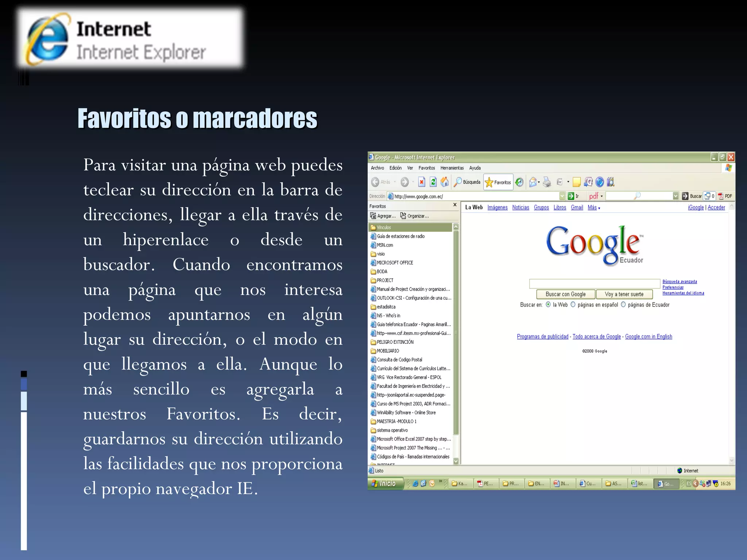Open the Archivo menu
Image resolution: width=747 pixels, height=560 pixels.
tap(378, 168)
